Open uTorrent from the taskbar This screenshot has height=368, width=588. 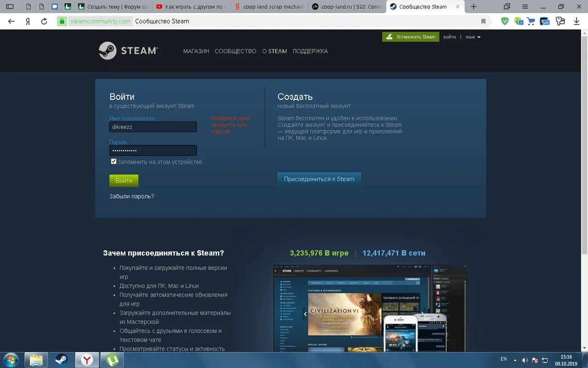[x=112, y=360]
